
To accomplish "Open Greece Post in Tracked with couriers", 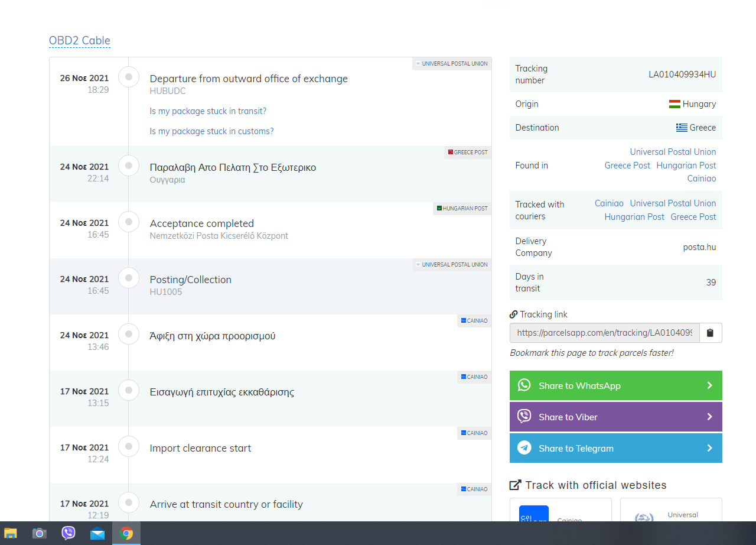I will 693,217.
